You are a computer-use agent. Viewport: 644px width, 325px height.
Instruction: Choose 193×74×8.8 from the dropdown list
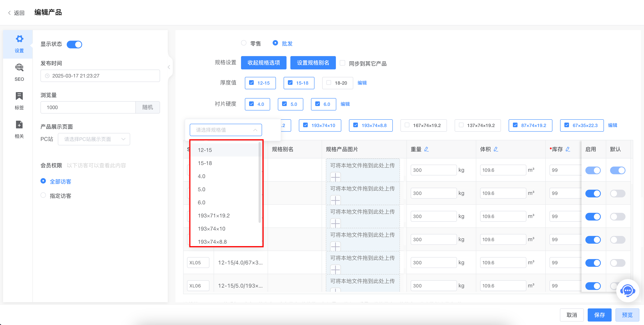point(224,242)
